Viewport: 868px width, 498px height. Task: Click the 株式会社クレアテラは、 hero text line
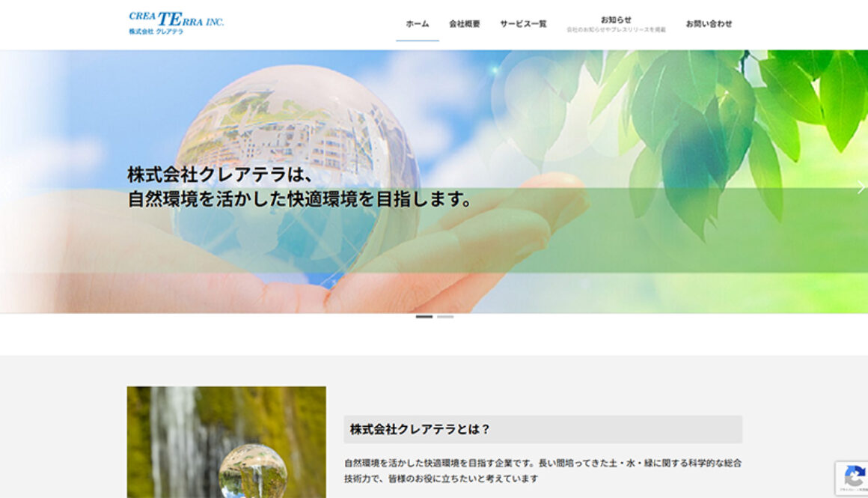click(x=219, y=175)
